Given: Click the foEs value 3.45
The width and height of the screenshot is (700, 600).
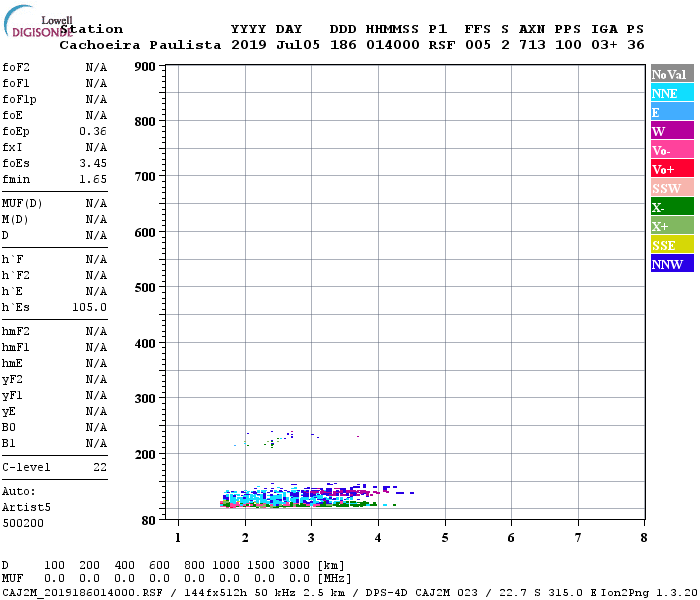Looking at the screenshot, I should tap(93, 163).
